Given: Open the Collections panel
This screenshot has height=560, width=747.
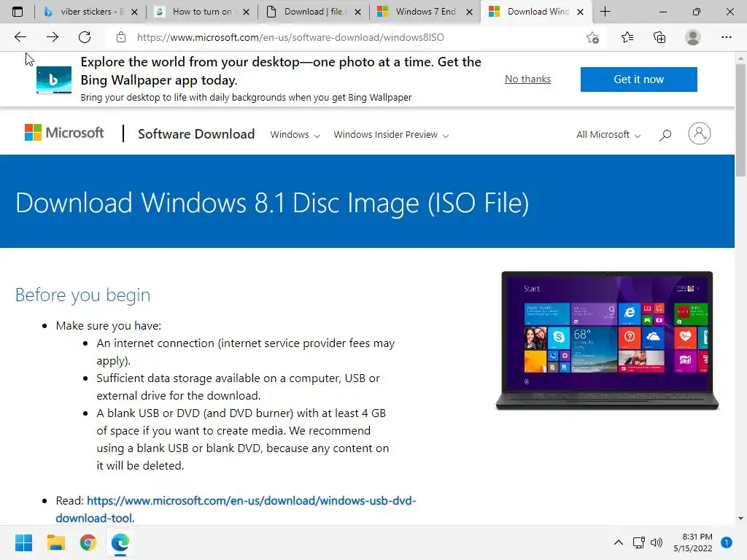Looking at the screenshot, I should click(x=659, y=37).
